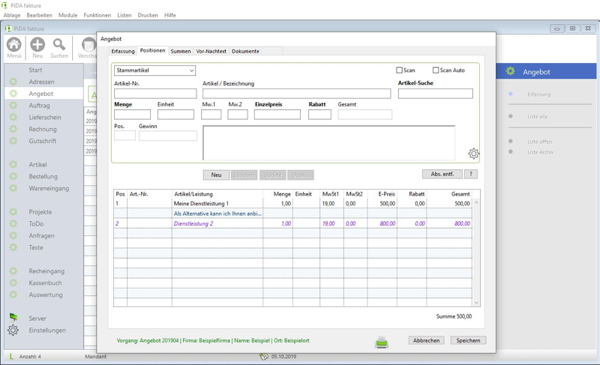Viewport: 600px width, 365px height.
Task: Open the Suchen magnifier tool
Action: point(59,45)
